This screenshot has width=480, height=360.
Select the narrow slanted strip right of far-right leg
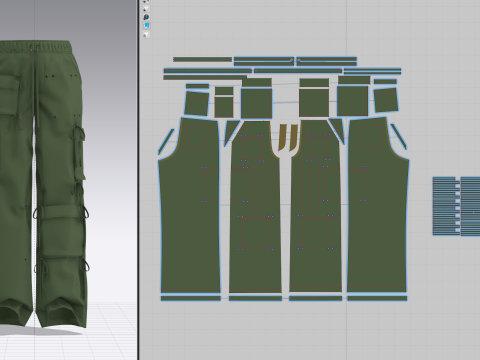point(399,137)
